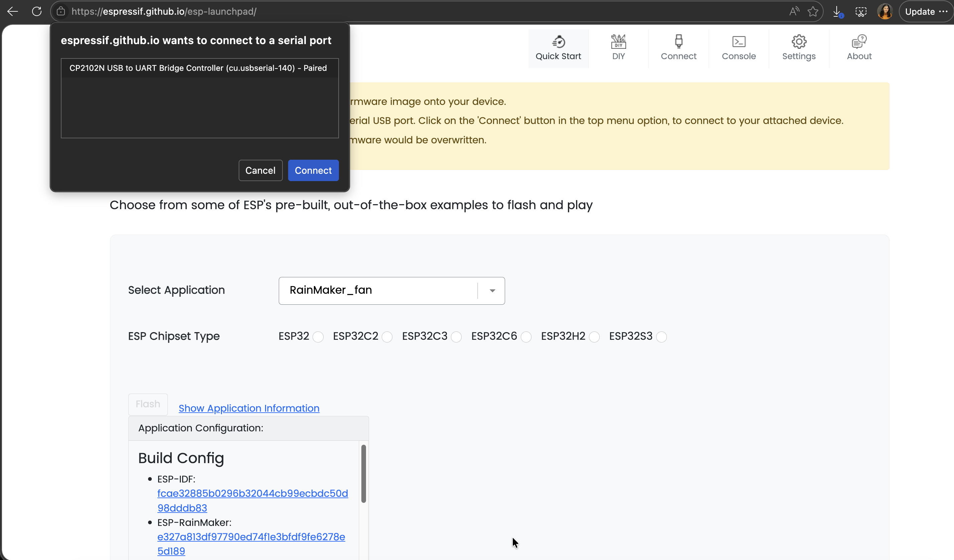Confirm with the blue Connect button

[x=313, y=171]
